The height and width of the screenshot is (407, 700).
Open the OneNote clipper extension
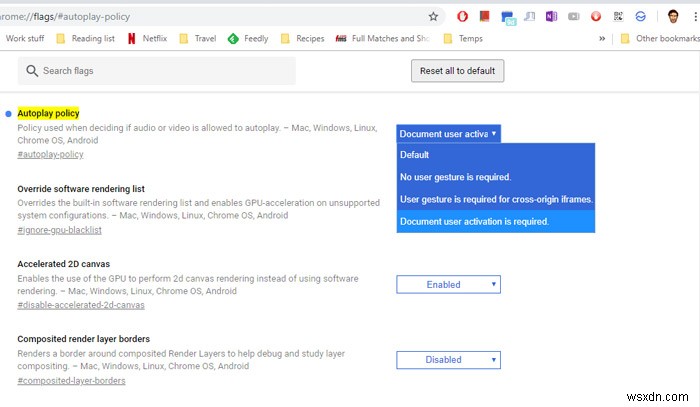[x=551, y=17]
